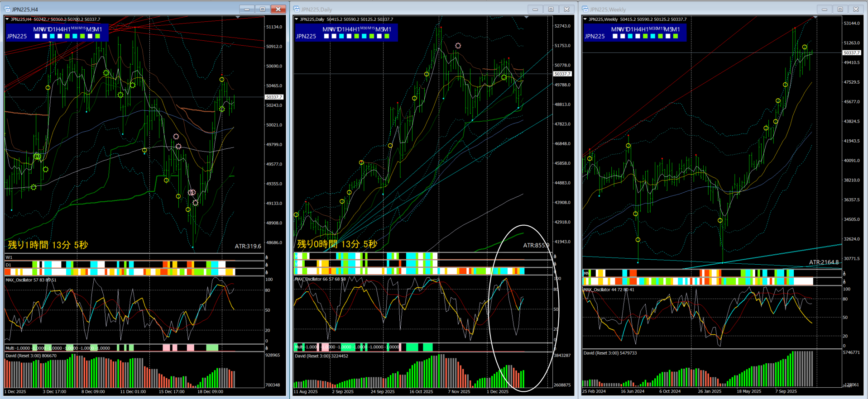Click the ATR:319.6 label in H4 chart

coord(248,246)
